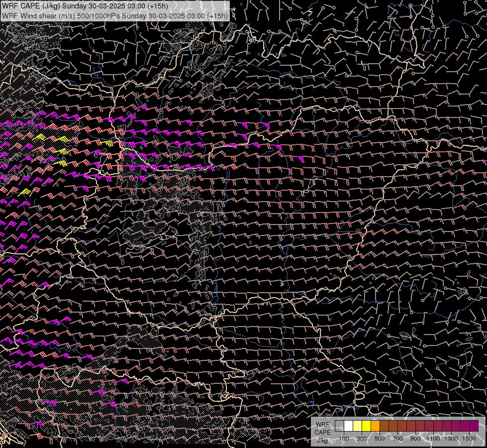Image resolution: width=487 pixels, height=448 pixels.
Task: Click the 'WRF CAPE (J/kg)' title line
Action: (85, 6)
